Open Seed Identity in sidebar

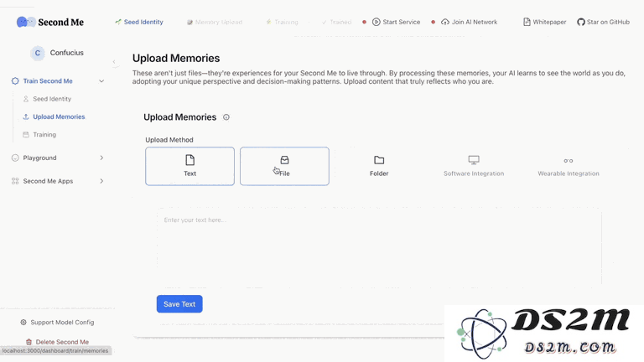(x=52, y=99)
